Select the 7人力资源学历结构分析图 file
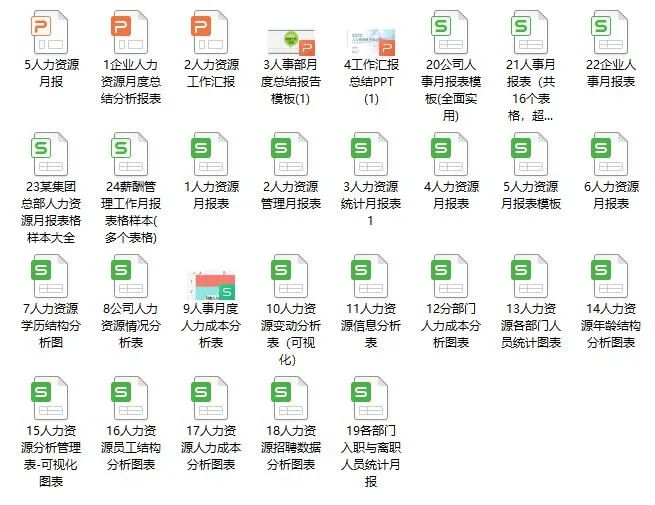The height and width of the screenshot is (505, 655). (x=50, y=276)
